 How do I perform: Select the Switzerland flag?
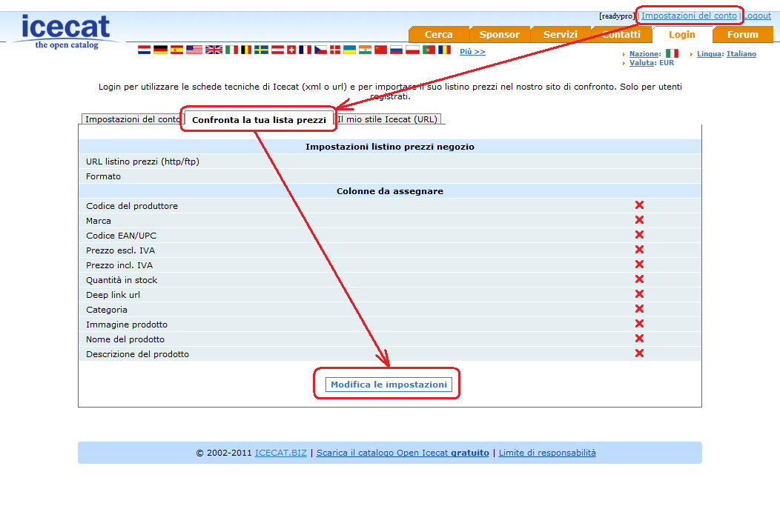tap(291, 50)
